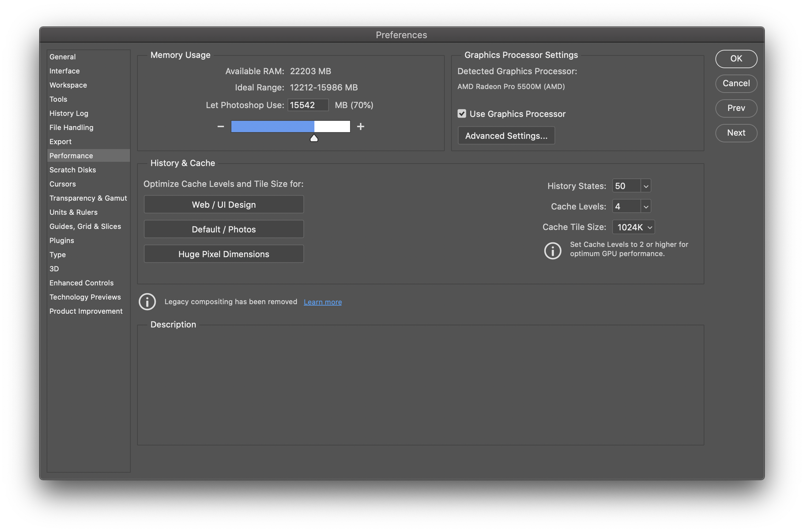
Task: Expand the Cache Levels dropdown
Action: coord(646,206)
